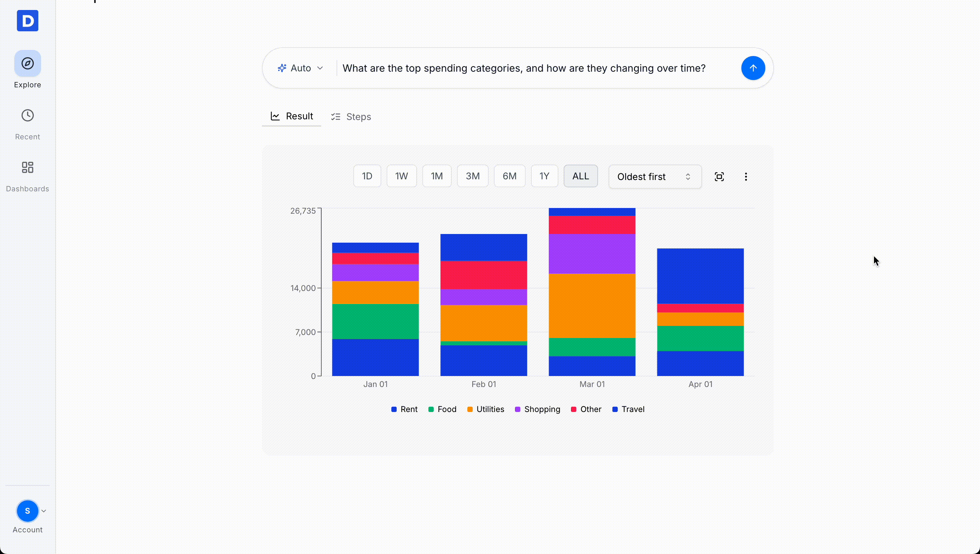The height and width of the screenshot is (554, 980).
Task: Open the Oldest first sort dropdown
Action: (654, 177)
